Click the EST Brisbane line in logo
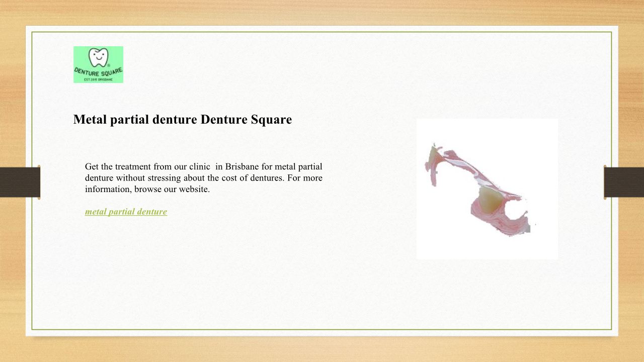 pyautogui.click(x=98, y=80)
